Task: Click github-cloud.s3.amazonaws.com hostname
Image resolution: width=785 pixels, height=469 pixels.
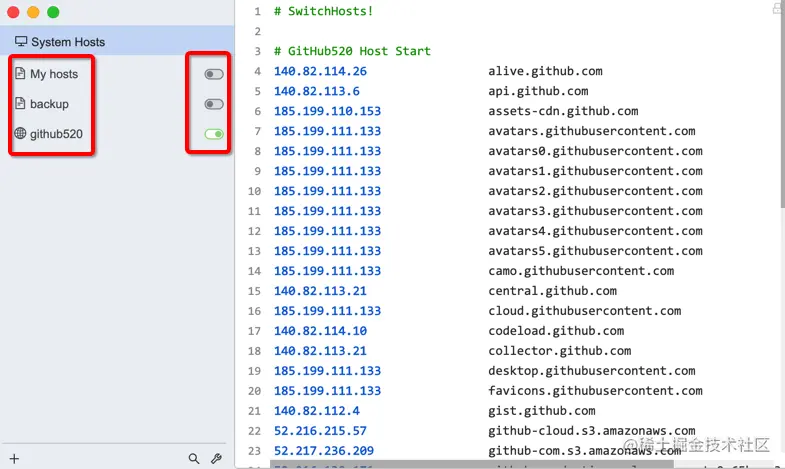Action: tap(592, 431)
